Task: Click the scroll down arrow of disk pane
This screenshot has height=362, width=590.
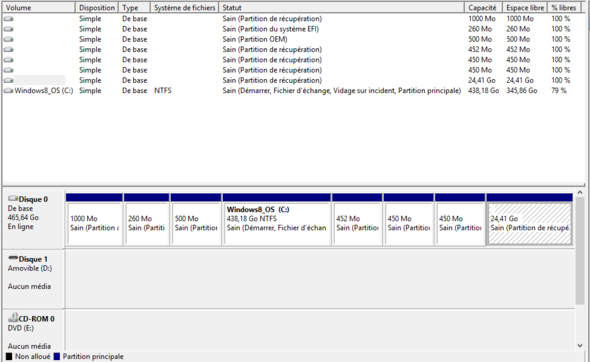Action: [x=580, y=345]
